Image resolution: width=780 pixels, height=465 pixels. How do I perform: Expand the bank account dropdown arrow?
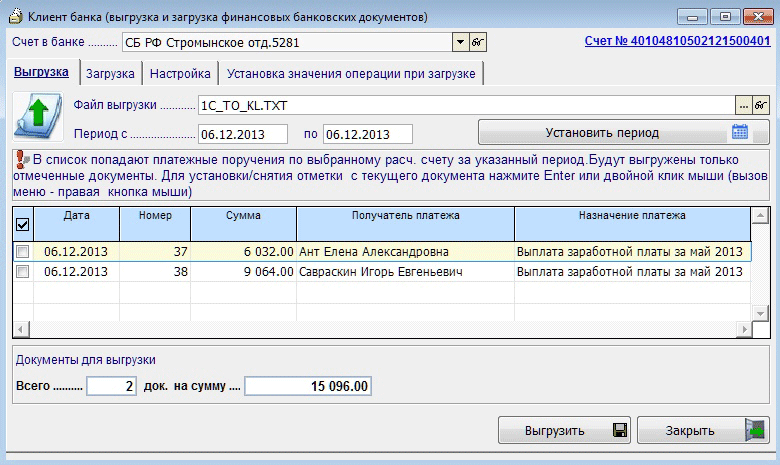(x=460, y=42)
